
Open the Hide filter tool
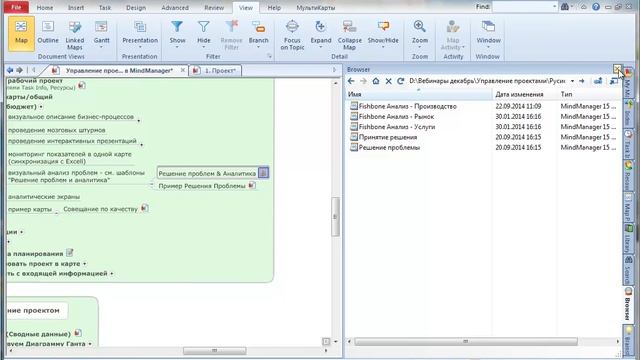pyautogui.click(x=203, y=33)
